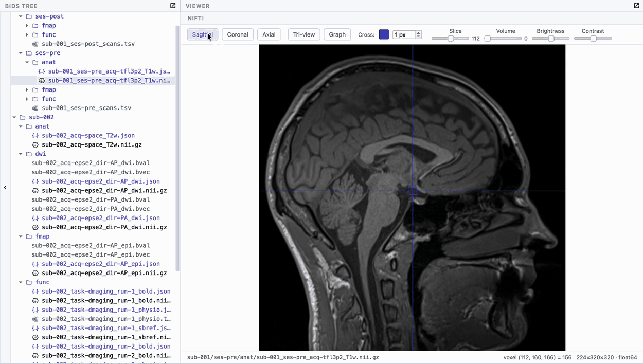Pop out the BIDS Tree panel icon
Viewport: 643px width, 364px height.
click(173, 6)
